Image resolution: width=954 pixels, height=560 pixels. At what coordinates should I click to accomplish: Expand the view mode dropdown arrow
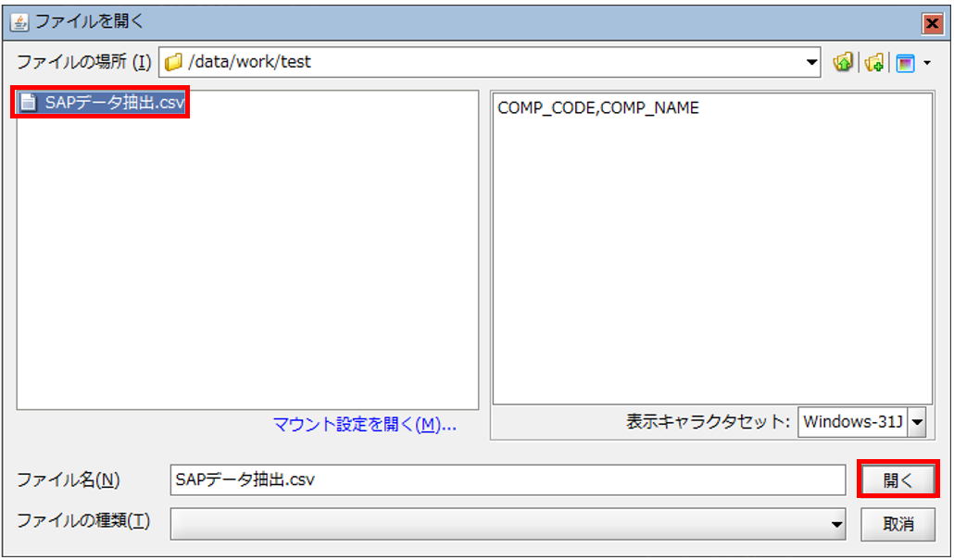(926, 64)
